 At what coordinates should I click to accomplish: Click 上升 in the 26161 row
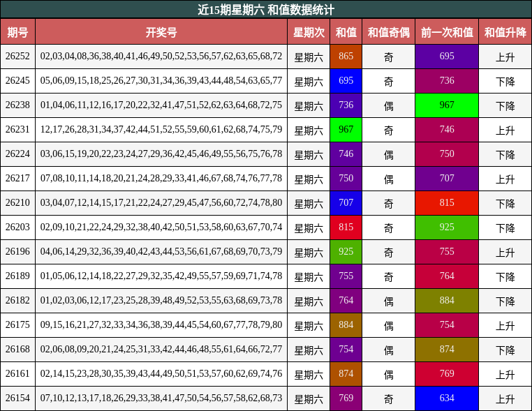pos(505,375)
